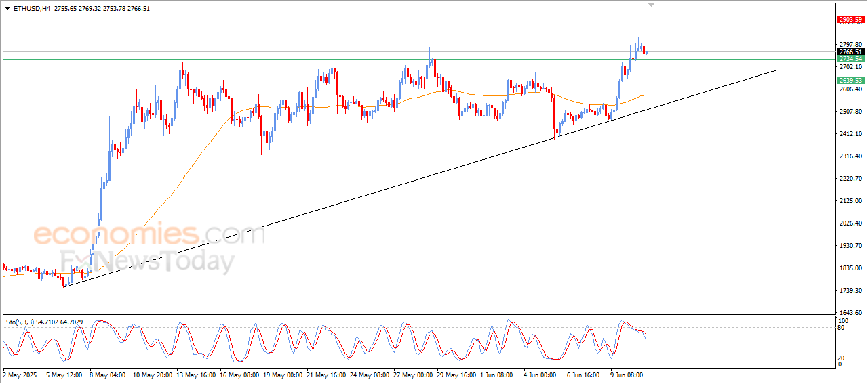Click the 13 May 16:00 time label
The image size is (868, 384).
(x=196, y=374)
